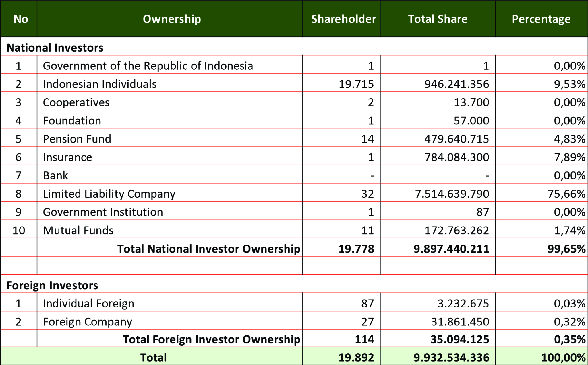The image size is (588, 365).
Task: Select the Insurance percentage 7,89%
Action: [569, 157]
